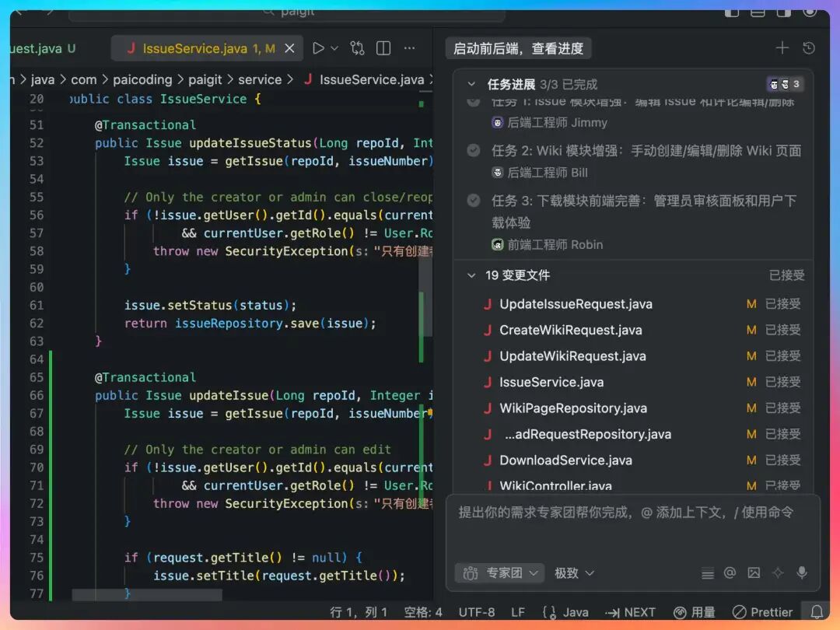
Task: Open the run and debug sync icon
Action: click(x=357, y=47)
